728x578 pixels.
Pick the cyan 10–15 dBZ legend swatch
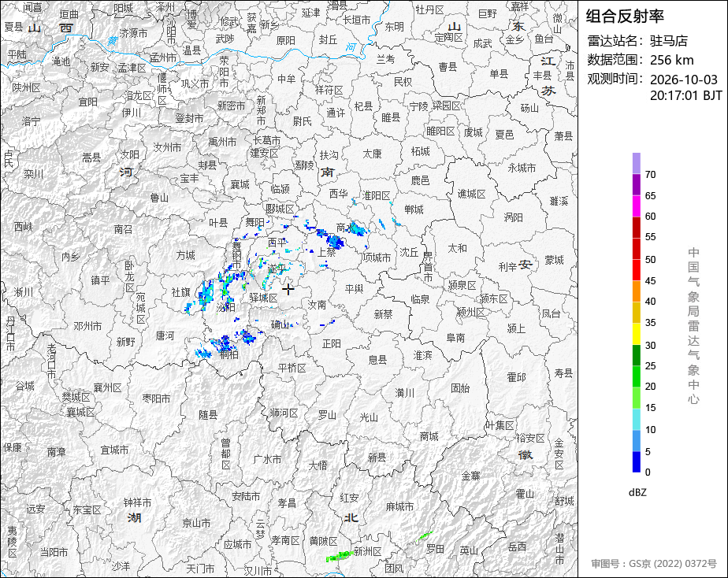[x=636, y=420]
